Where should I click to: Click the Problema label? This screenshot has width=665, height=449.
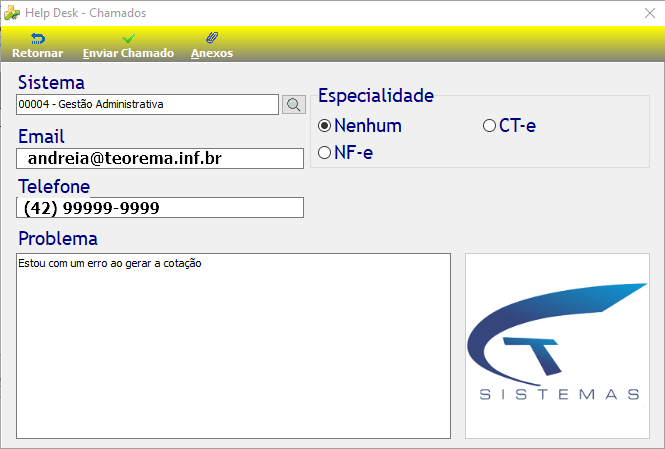pyautogui.click(x=58, y=238)
